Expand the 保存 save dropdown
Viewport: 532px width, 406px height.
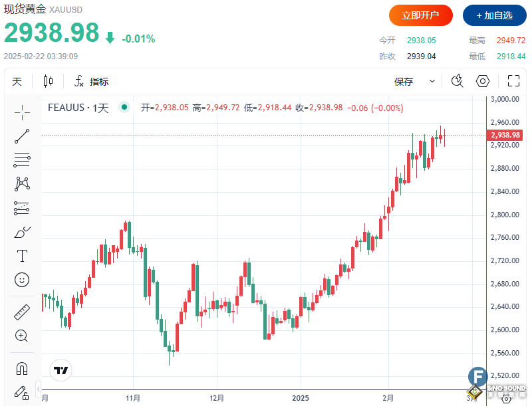click(x=431, y=81)
